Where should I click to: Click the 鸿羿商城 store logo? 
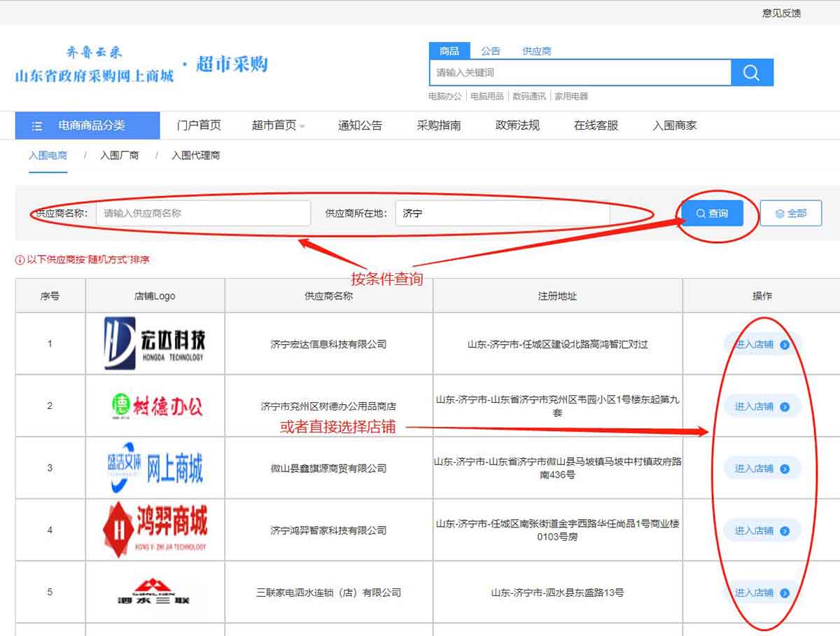155,530
